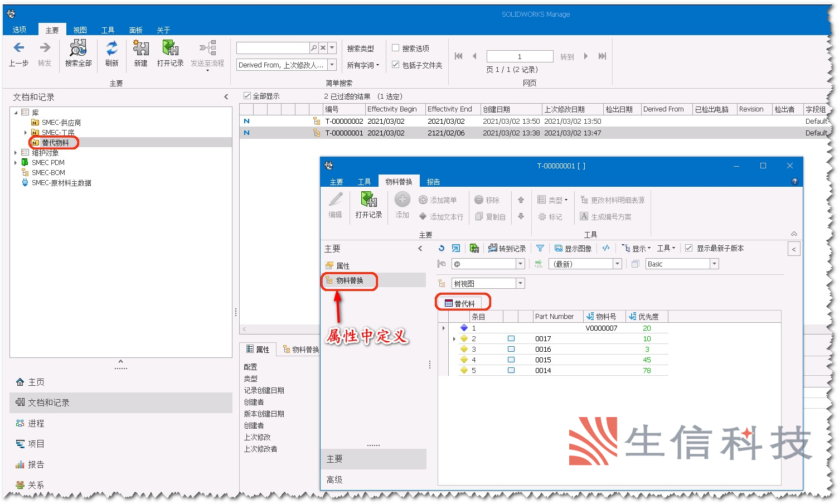Click the 添加 plus icon in T-00000001 window
Image resolution: width=839 pixels, height=504 pixels.
click(402, 200)
